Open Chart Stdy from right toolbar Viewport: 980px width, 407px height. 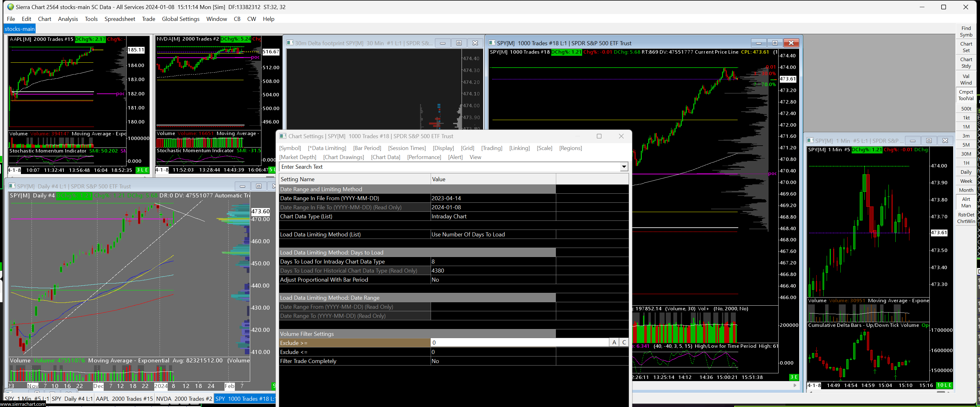pyautogui.click(x=966, y=63)
